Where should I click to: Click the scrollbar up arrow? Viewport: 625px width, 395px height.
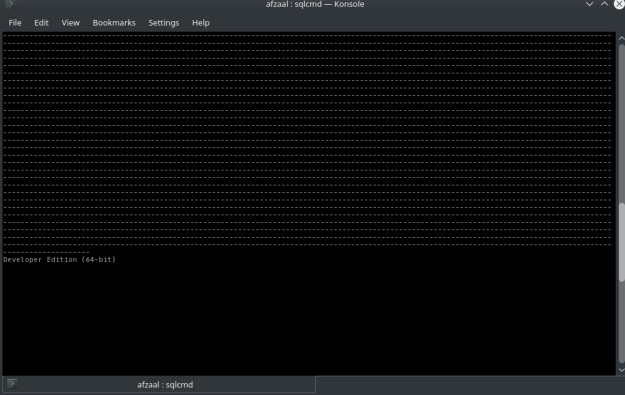click(621, 38)
